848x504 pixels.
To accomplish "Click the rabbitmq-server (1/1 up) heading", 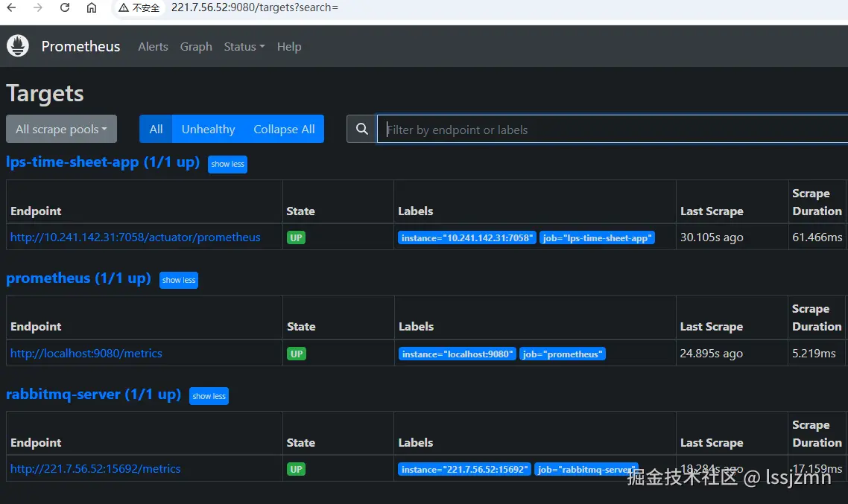I will 94,395.
